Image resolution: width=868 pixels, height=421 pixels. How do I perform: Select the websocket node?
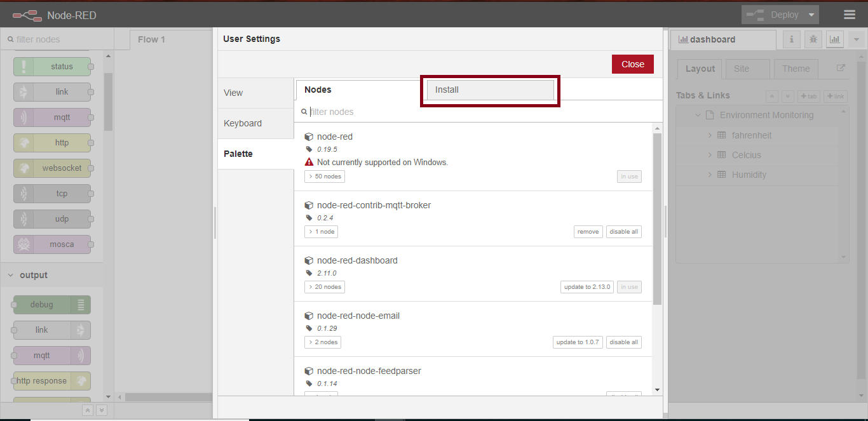53,168
